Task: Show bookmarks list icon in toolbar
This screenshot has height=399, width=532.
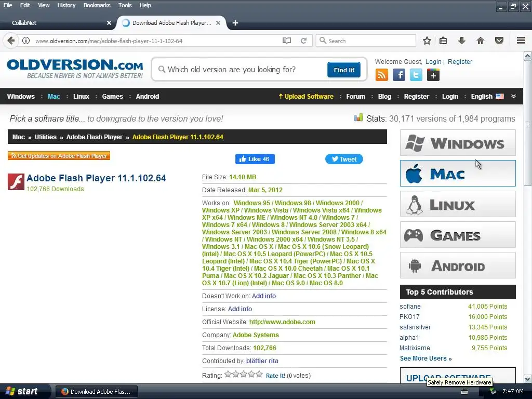Action: [x=443, y=41]
